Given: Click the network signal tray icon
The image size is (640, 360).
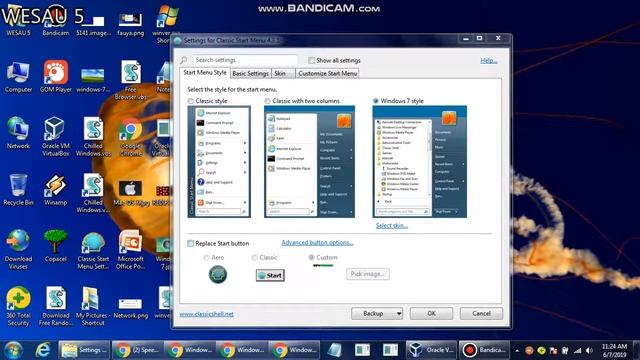Looking at the screenshot, I should [x=578, y=350].
